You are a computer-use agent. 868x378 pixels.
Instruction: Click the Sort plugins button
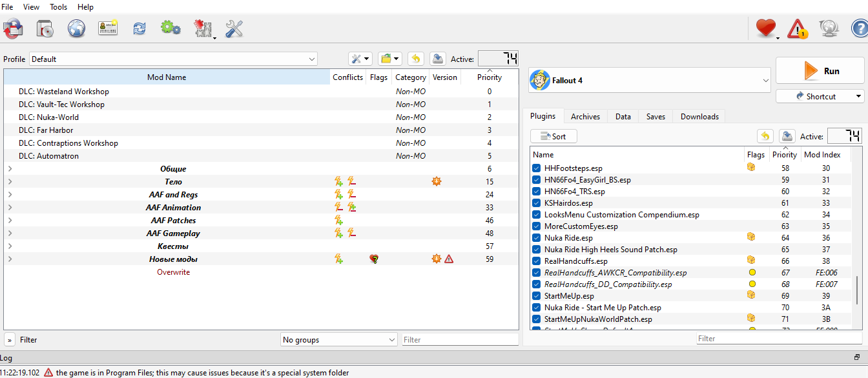tap(553, 136)
